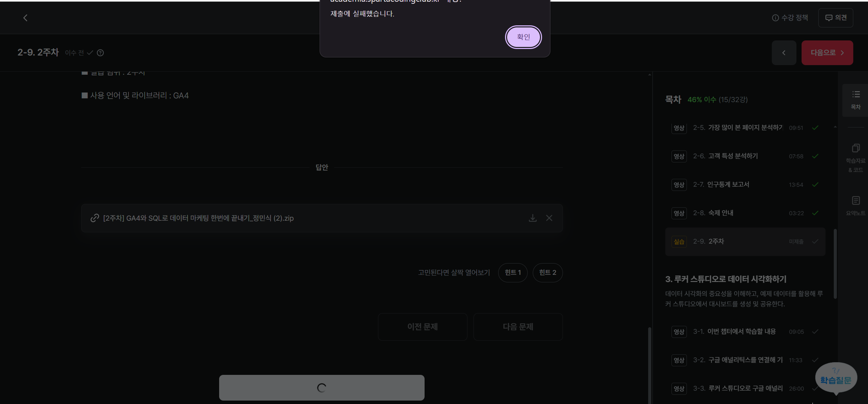The image size is (868, 404).
Task: Click the loading submit button
Action: click(322, 388)
